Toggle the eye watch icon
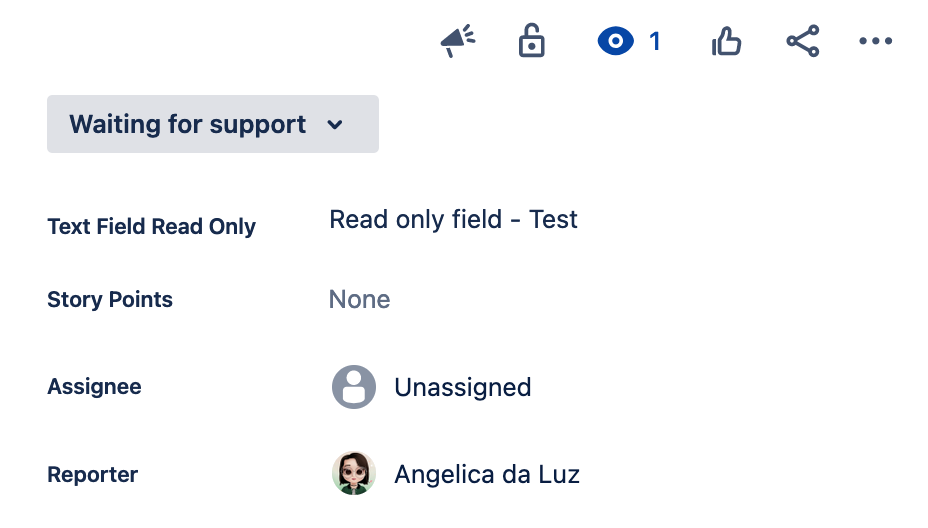This screenshot has height=528, width=928. 616,42
